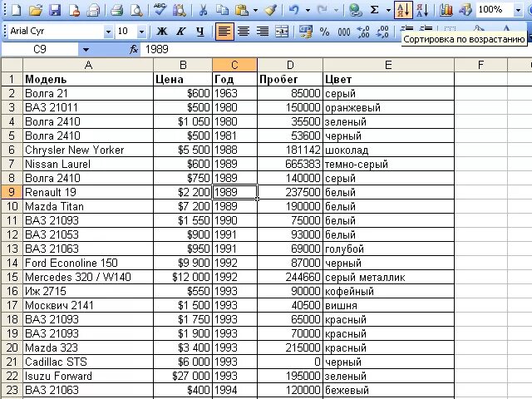
Task: Select column E header
Action: point(388,65)
